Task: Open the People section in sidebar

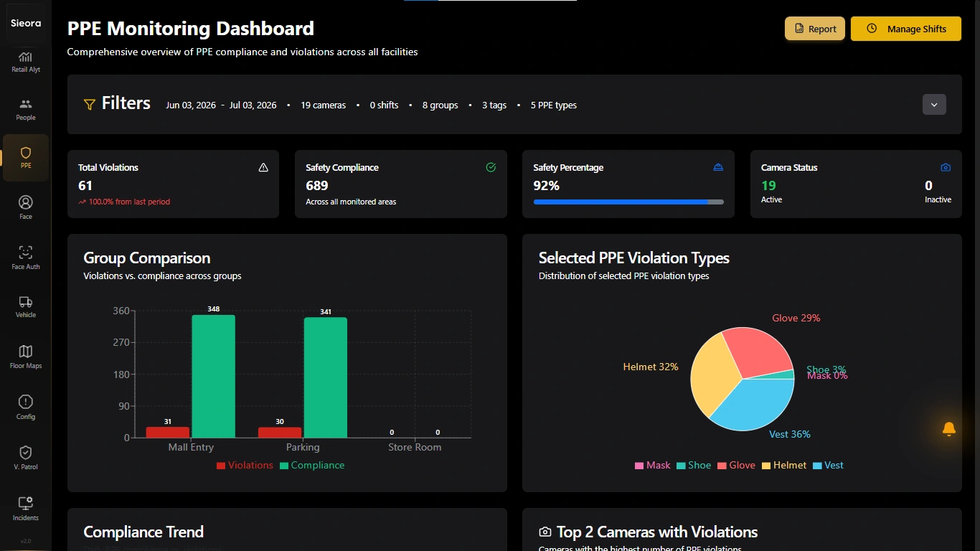Action: [26, 109]
